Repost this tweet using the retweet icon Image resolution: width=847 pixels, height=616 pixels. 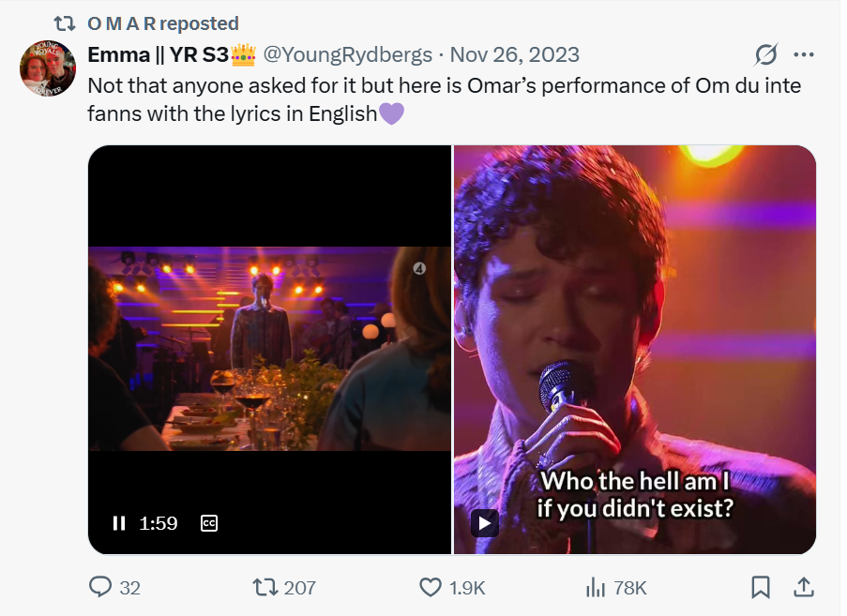pos(268,587)
